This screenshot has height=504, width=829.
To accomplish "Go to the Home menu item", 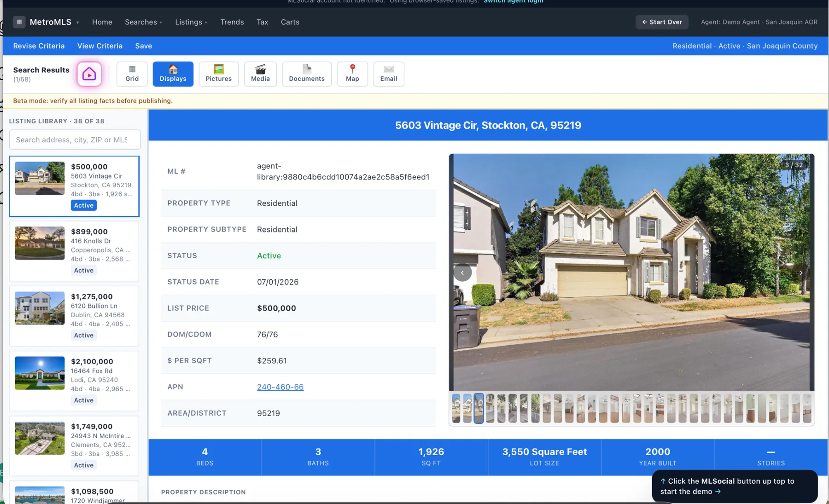I will (102, 22).
